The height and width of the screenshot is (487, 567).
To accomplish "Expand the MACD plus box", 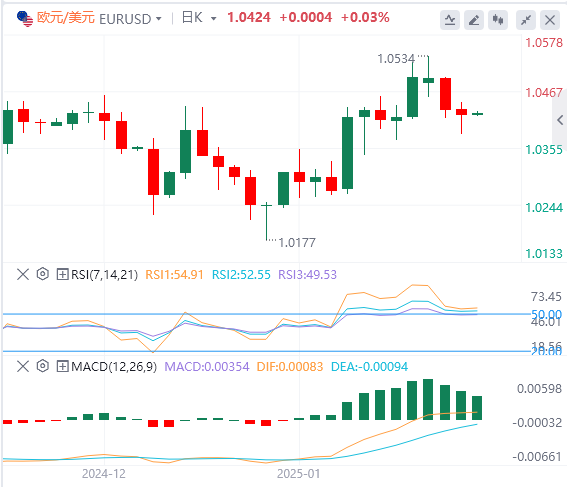I will tap(62, 367).
